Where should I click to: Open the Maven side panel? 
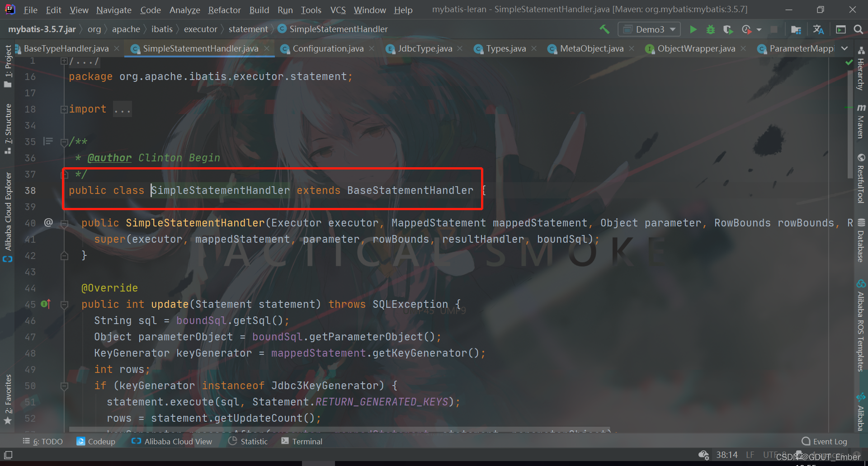(861, 121)
